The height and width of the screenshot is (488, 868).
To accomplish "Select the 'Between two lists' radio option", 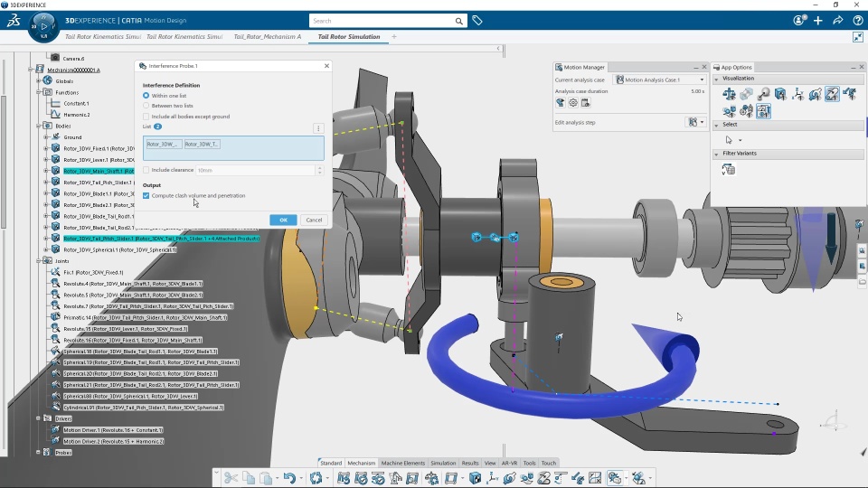I will click(x=146, y=106).
